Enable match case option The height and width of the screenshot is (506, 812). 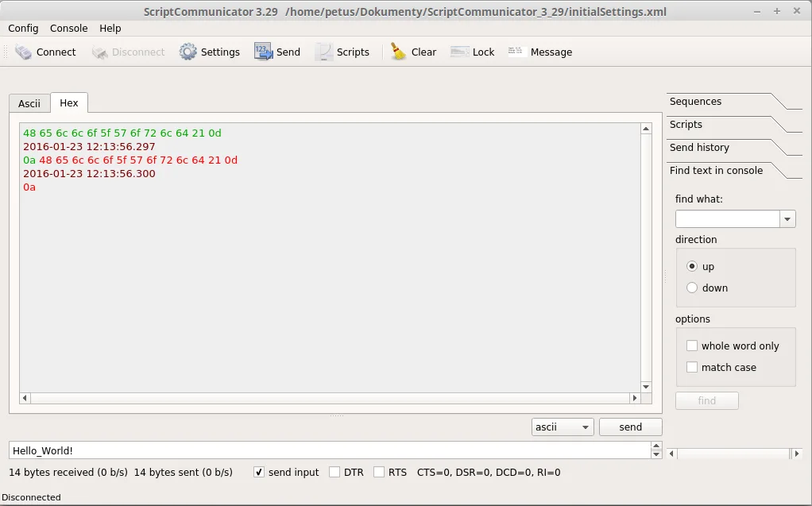(692, 367)
